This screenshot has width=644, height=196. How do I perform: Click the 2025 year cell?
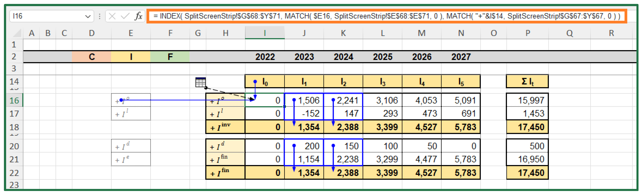382,57
